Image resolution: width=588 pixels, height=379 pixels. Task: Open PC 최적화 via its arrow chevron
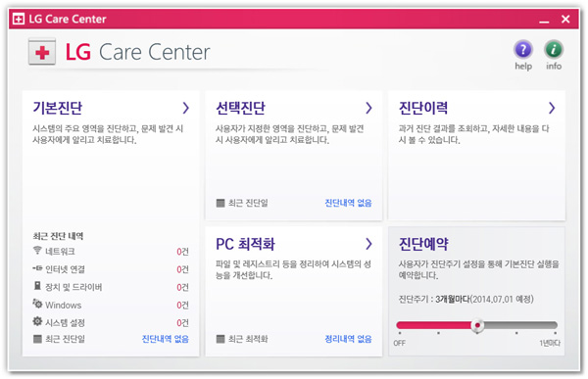368,244
